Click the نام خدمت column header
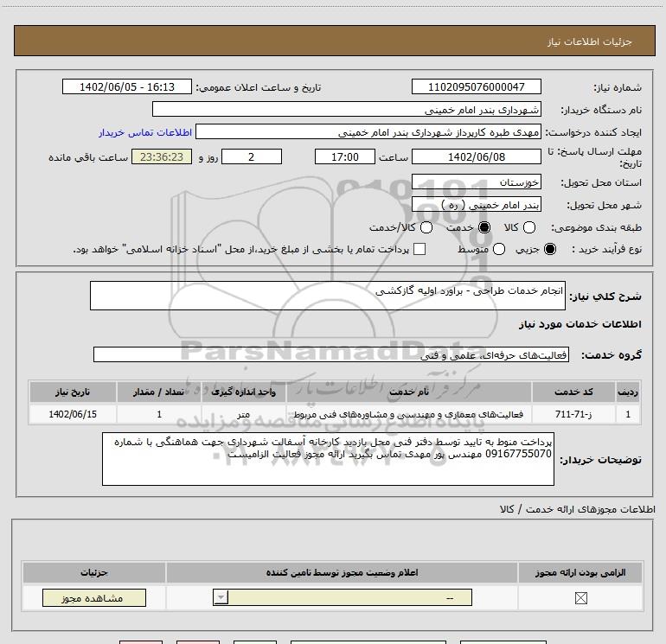 tap(409, 392)
